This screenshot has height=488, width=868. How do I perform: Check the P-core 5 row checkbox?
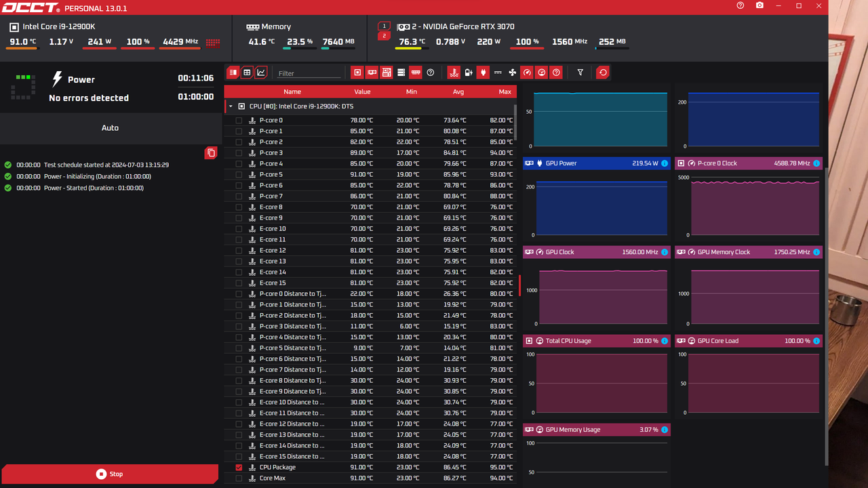[239, 175]
